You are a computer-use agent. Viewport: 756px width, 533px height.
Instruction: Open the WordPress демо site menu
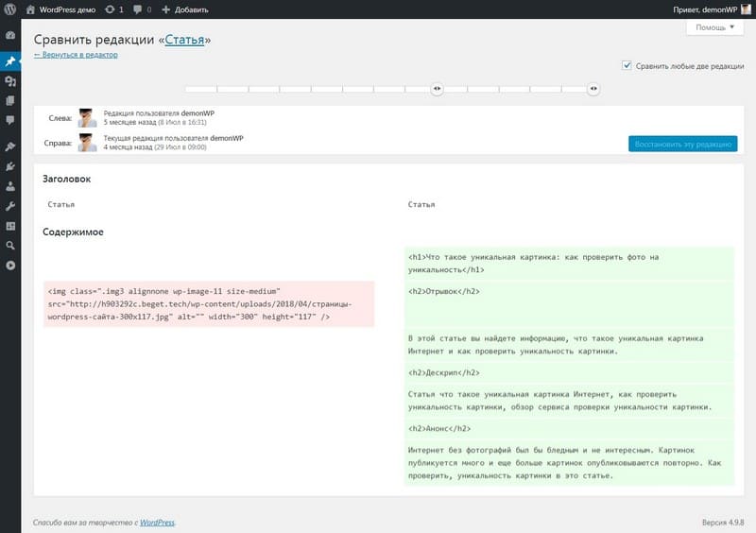point(67,9)
